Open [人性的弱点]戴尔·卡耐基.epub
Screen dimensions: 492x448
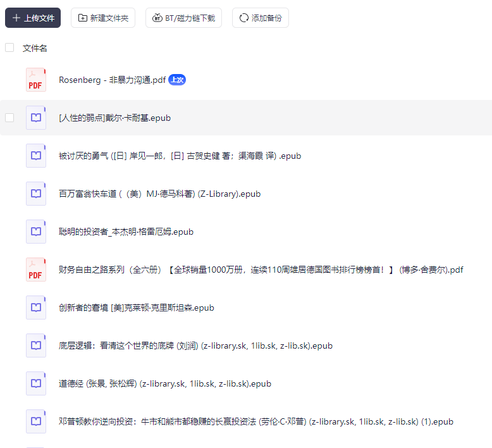pos(114,118)
